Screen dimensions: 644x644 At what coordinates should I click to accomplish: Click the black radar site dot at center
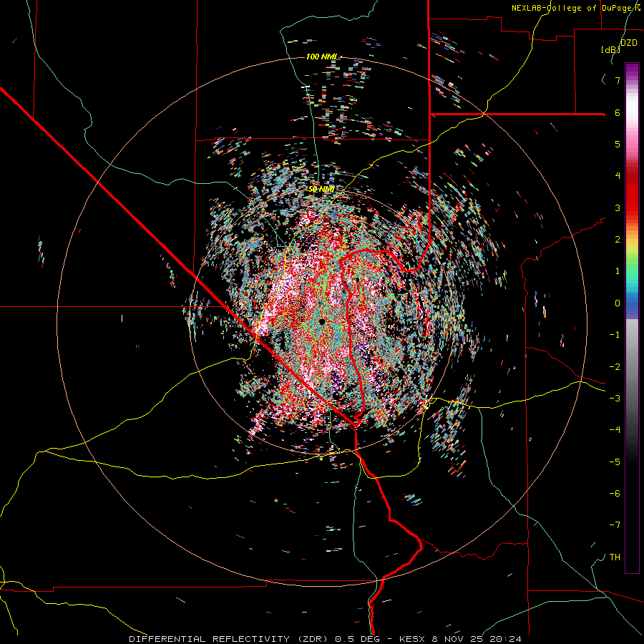pyautogui.click(x=322, y=321)
